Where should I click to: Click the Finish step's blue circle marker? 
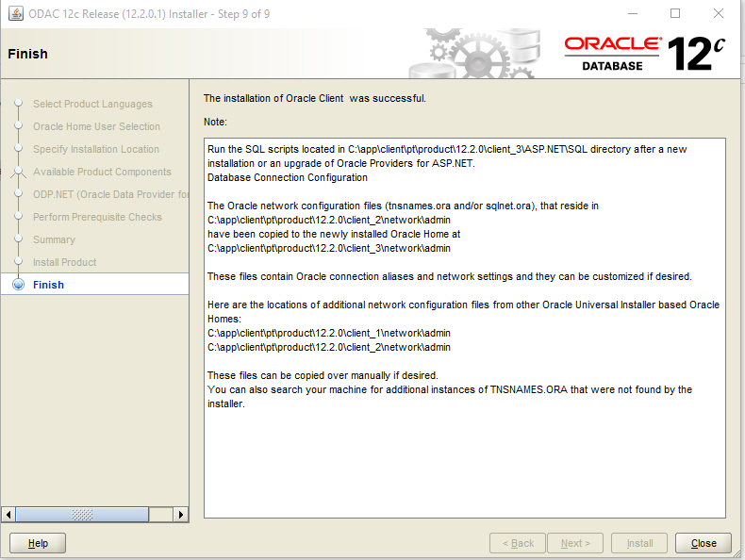pos(19,285)
